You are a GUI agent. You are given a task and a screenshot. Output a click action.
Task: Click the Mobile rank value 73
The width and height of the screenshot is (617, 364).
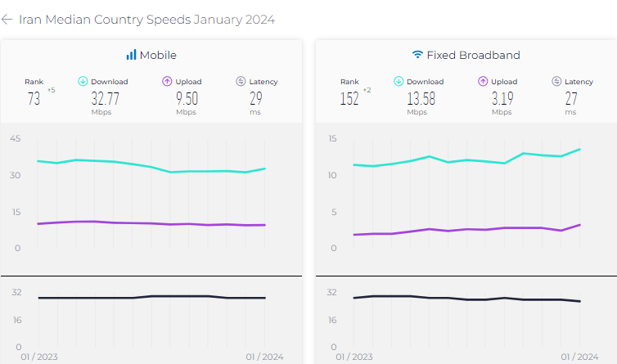coord(34,99)
